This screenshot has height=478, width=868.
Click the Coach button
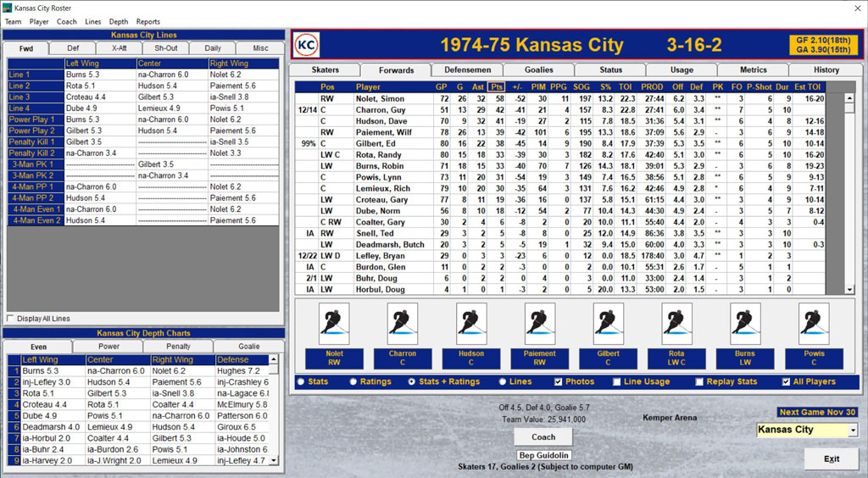[x=542, y=437]
